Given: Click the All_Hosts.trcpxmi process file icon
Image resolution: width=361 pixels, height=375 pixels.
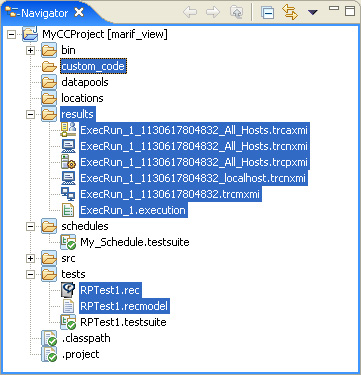Looking at the screenshot, I should pos(68,162).
